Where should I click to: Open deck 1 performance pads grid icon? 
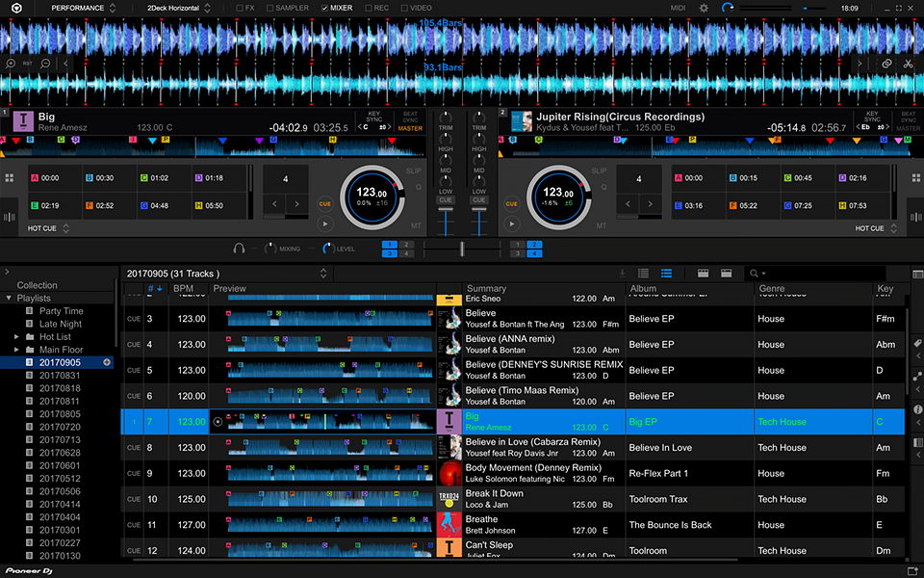coord(10,177)
